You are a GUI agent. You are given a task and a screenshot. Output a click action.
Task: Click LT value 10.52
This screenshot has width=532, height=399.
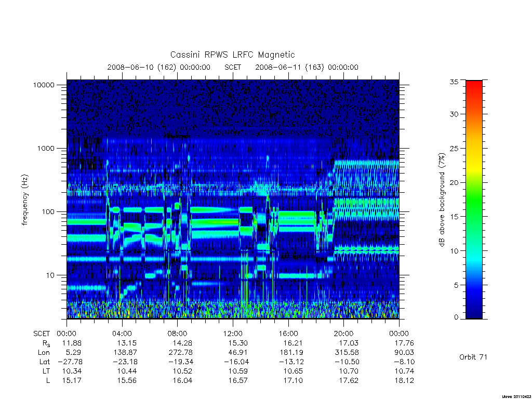(x=182, y=371)
